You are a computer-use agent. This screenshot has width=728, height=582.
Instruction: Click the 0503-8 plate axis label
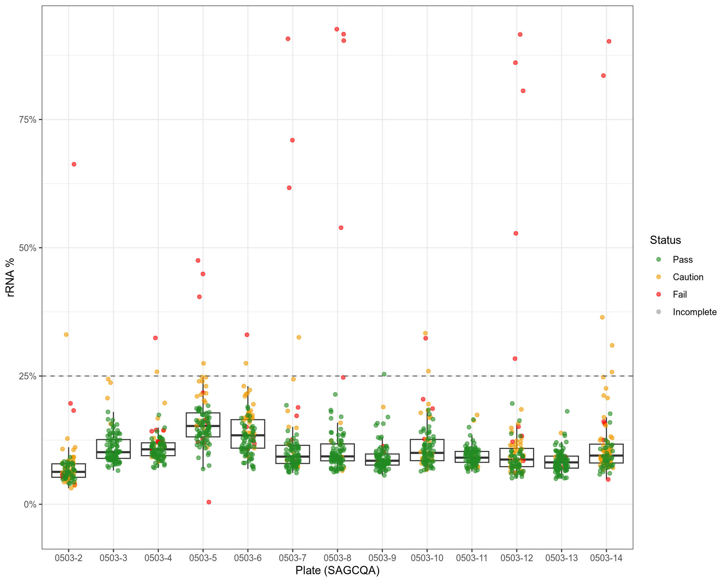(337, 558)
